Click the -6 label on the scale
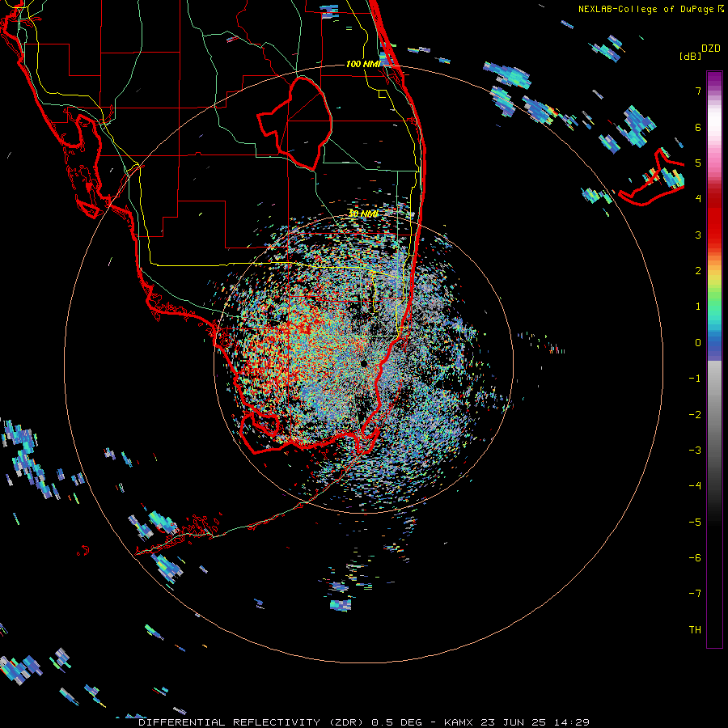This screenshot has height=728, width=728. 695,557
